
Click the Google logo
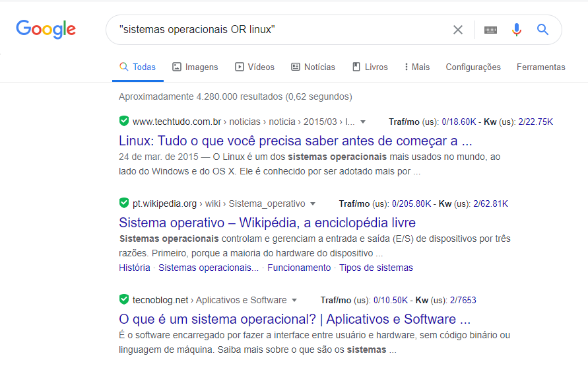(46, 29)
